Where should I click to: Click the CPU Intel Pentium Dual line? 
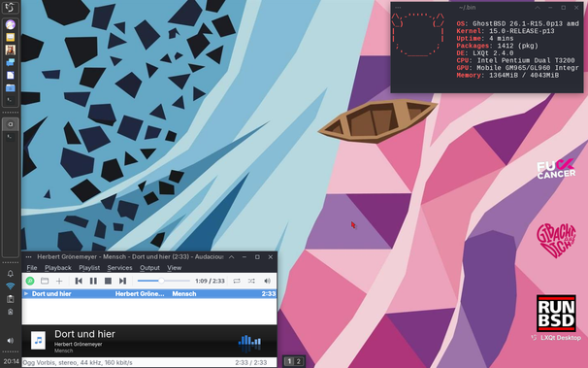pos(515,60)
